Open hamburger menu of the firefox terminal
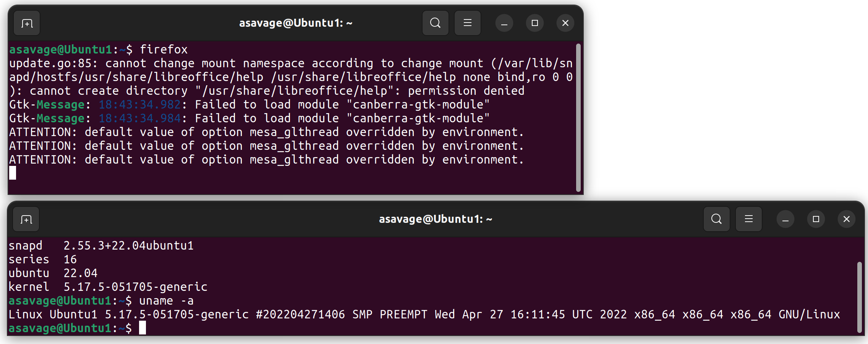This screenshot has height=344, width=868. (467, 23)
